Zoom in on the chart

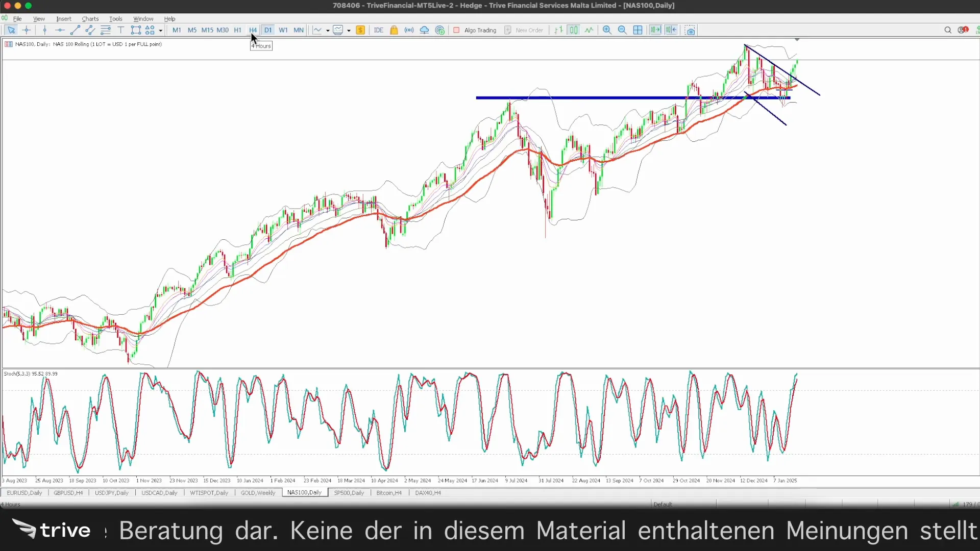tap(607, 30)
